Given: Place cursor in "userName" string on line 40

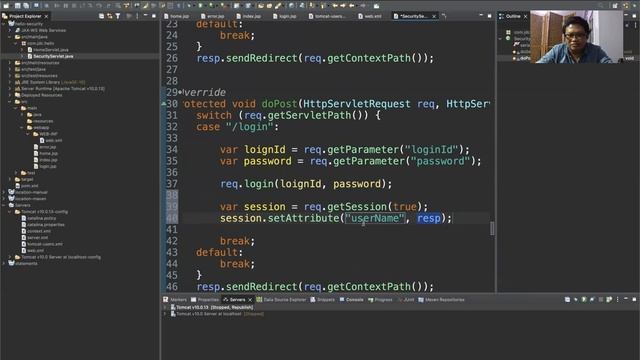Looking at the screenshot, I should (375, 218).
